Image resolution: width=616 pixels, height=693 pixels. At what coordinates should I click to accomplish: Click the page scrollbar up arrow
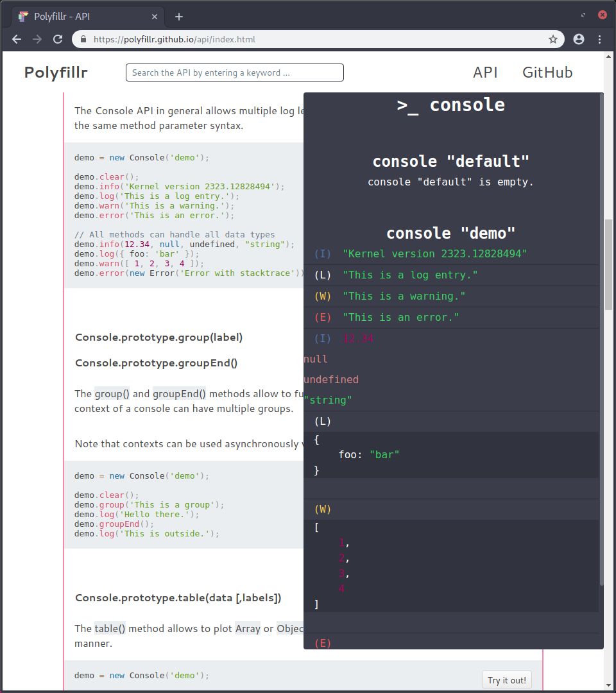[609, 56]
